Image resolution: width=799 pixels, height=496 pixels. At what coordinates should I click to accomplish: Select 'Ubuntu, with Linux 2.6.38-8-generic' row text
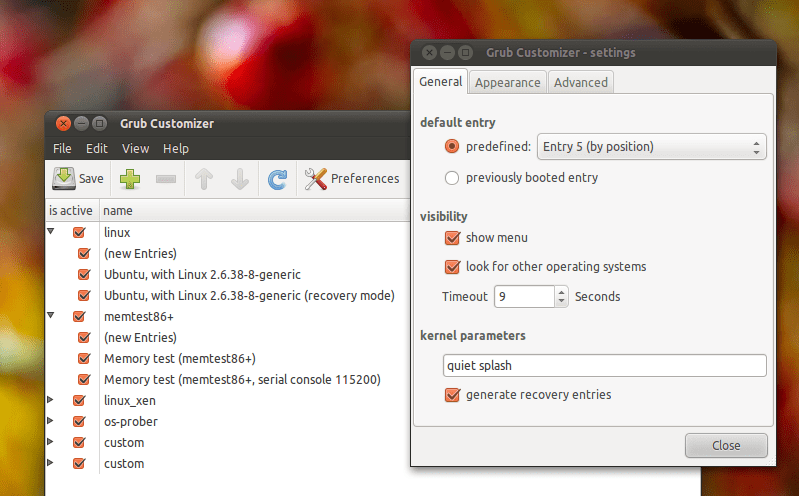coord(202,274)
